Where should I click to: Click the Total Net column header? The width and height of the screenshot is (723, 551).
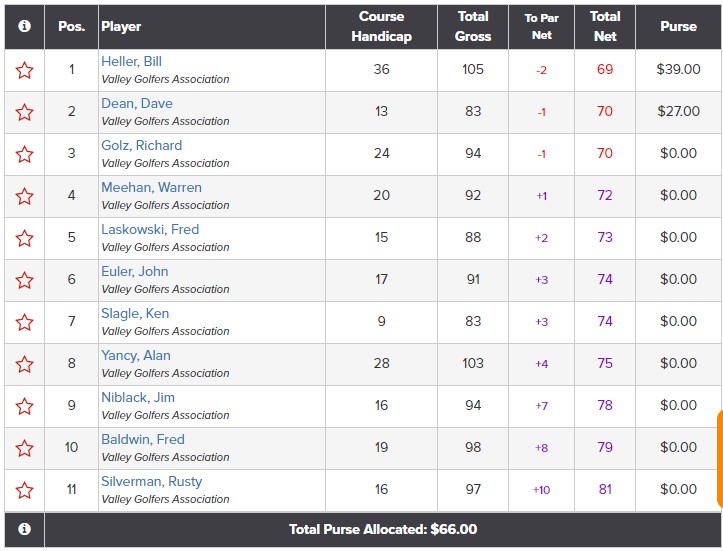point(605,26)
